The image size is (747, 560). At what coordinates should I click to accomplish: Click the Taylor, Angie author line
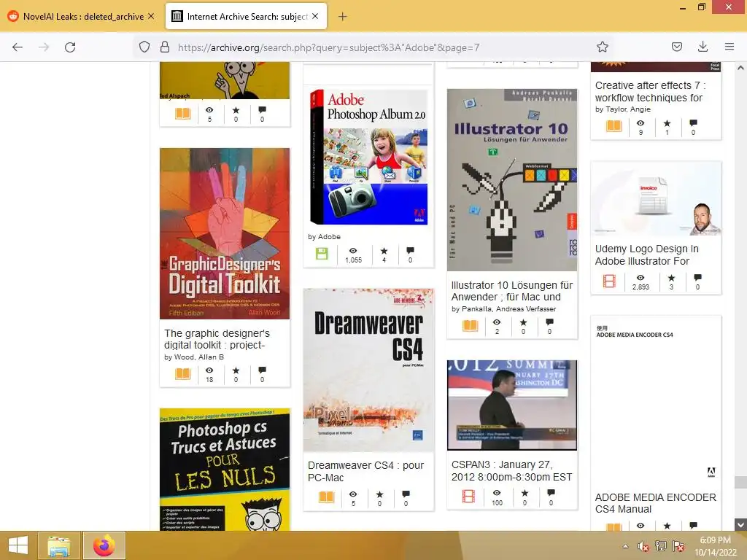[x=623, y=109]
